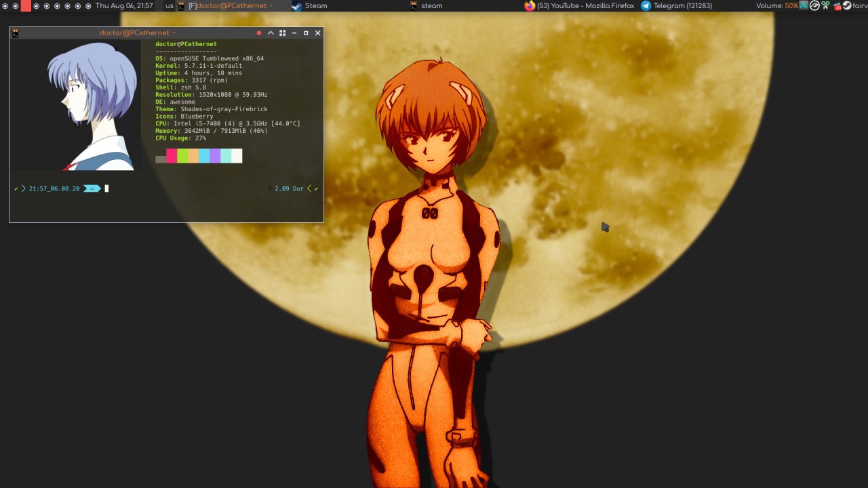Maximize the doctor@PCethernet terminal window

pyautogui.click(x=306, y=33)
